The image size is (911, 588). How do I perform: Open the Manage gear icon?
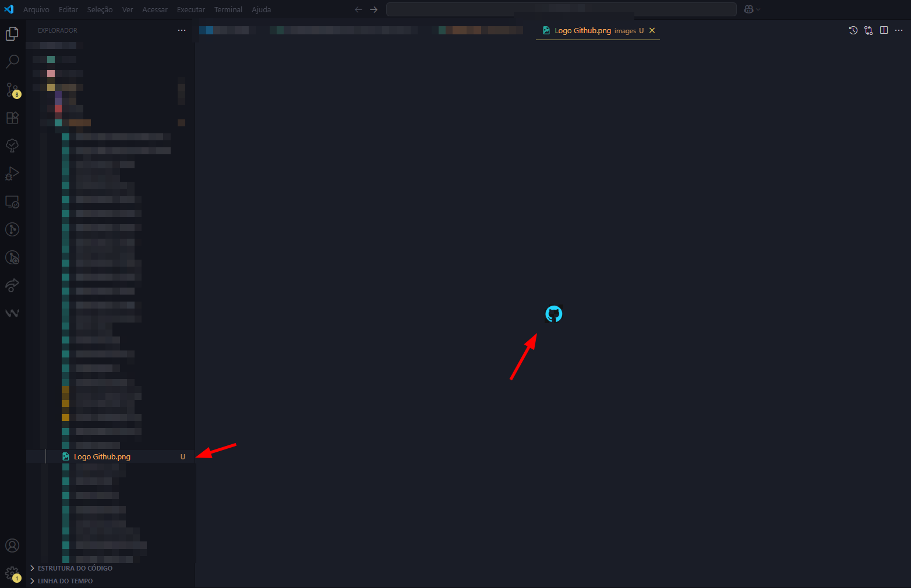[x=12, y=574]
